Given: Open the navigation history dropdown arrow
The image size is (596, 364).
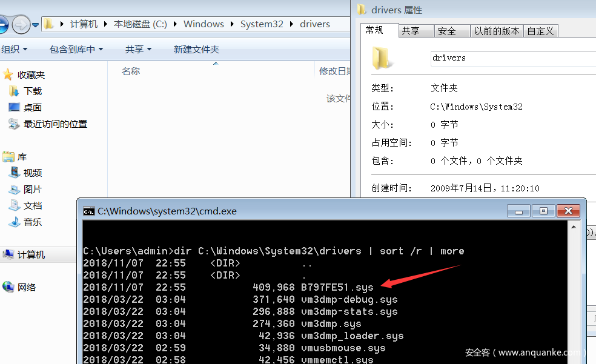Looking at the screenshot, I should 36,25.
